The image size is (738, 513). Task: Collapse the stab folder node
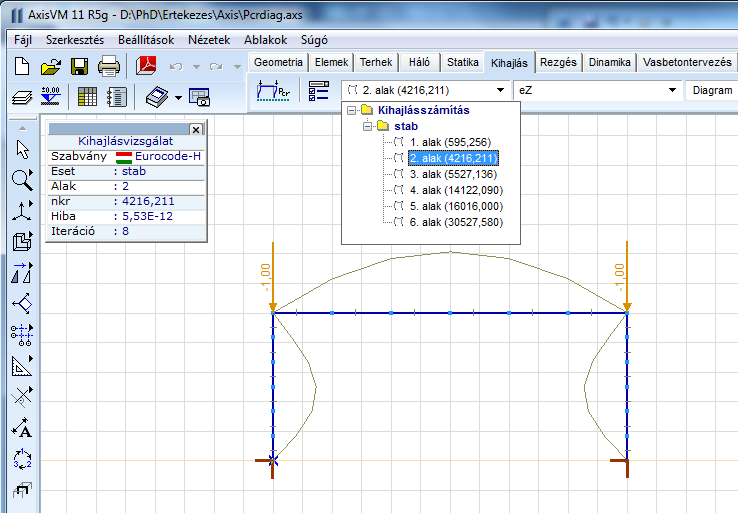click(x=367, y=127)
